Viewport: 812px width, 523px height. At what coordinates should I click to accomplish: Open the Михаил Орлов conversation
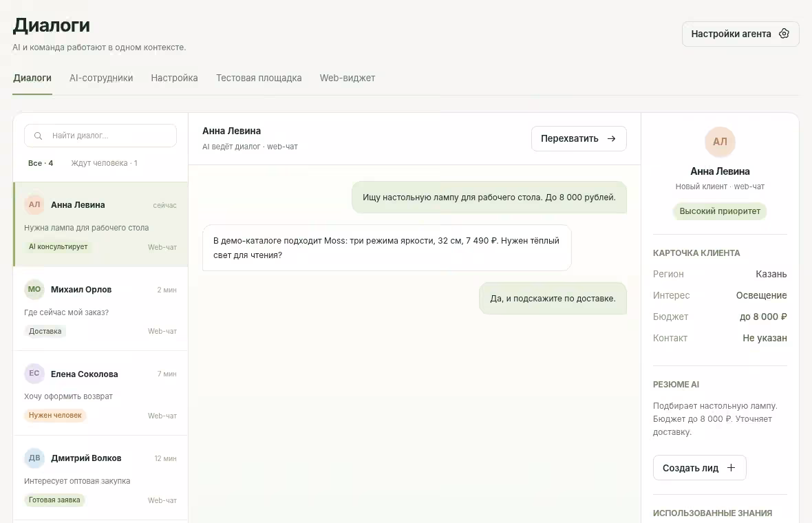pos(100,308)
